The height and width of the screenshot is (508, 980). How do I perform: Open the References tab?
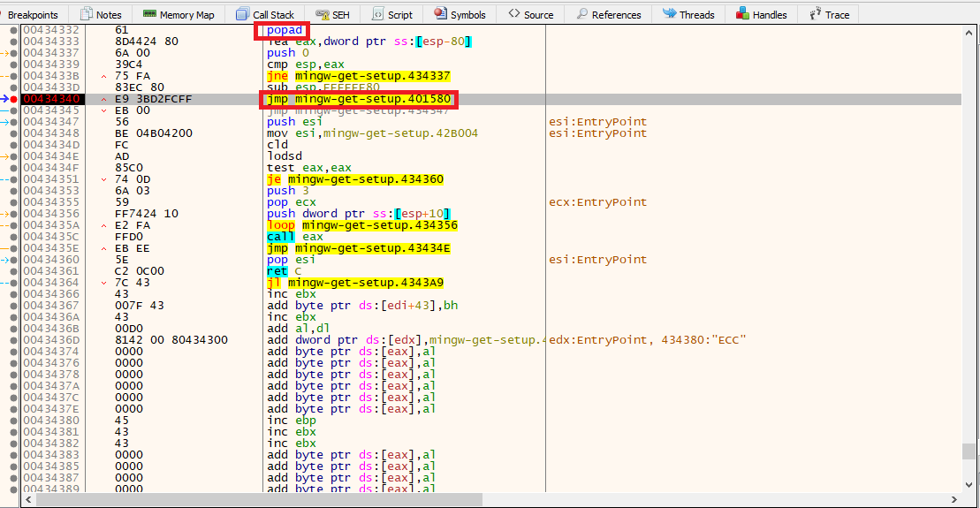click(609, 14)
